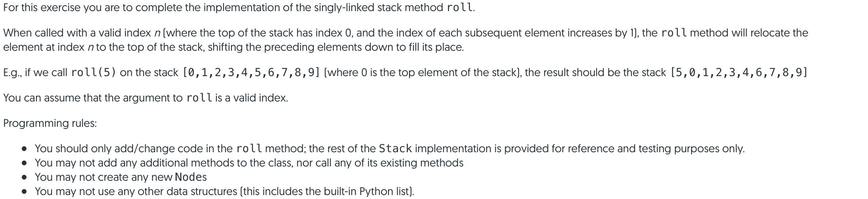The height and width of the screenshot is (199, 868).
Task: Click the bullet before 'You may not add any additional methods'
Action: pyautogui.click(x=25, y=163)
